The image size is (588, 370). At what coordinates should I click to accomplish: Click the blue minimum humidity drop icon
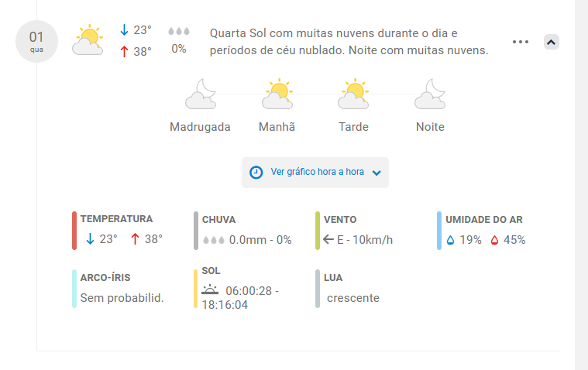tap(450, 240)
